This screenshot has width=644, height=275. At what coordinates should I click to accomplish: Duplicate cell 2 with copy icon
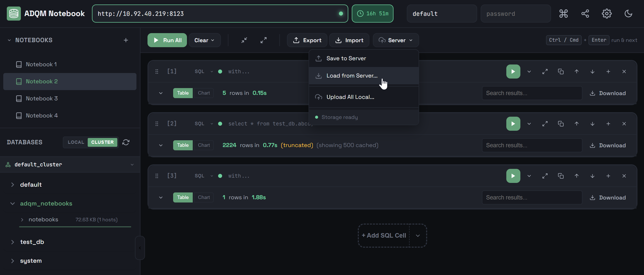pyautogui.click(x=561, y=124)
